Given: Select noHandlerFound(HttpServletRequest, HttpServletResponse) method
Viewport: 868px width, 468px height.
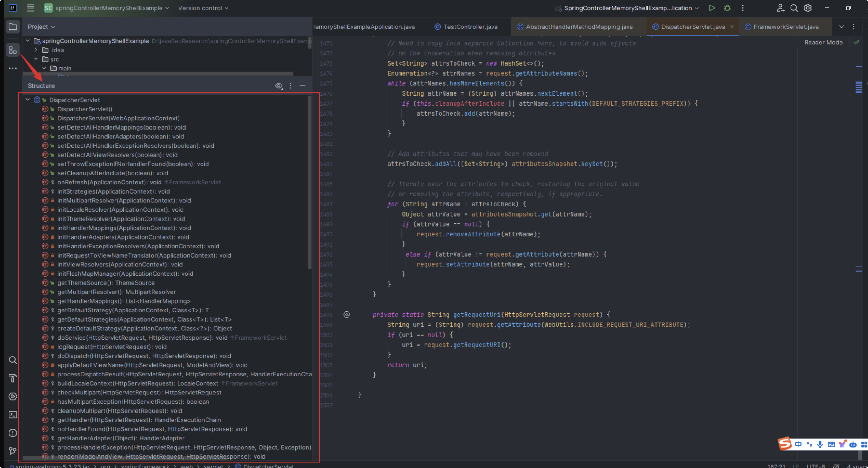Looking at the screenshot, I should point(152,429).
